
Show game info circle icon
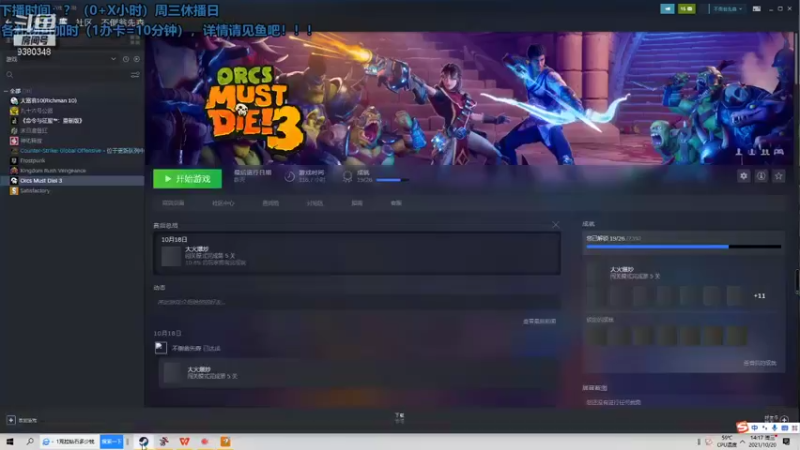pos(761,176)
